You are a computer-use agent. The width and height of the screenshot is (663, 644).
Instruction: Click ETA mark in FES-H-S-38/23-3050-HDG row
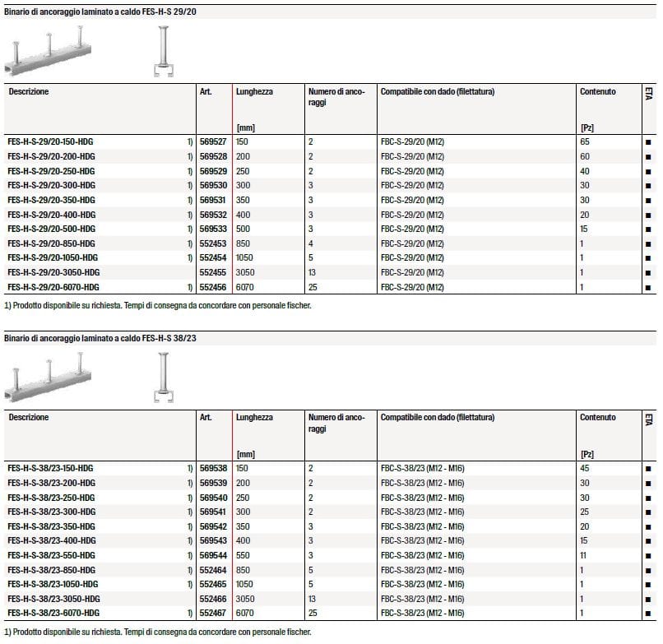648,599
